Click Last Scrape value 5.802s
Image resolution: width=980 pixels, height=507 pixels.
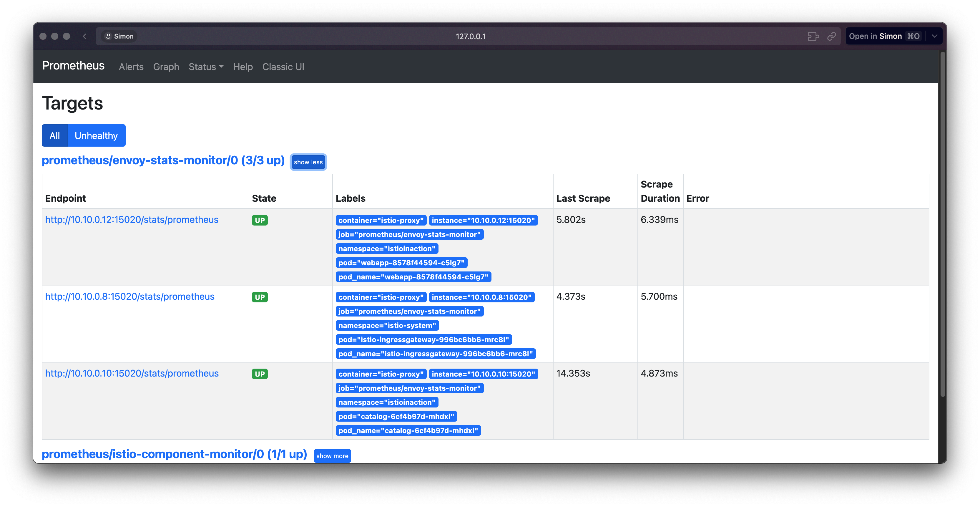click(571, 220)
